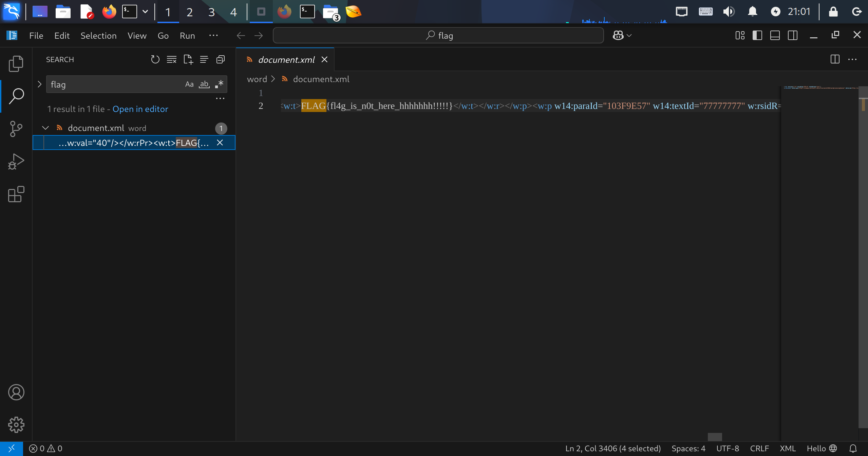Toggle Match Case in the search box
Viewport: 868px width, 456px height.
click(x=189, y=84)
